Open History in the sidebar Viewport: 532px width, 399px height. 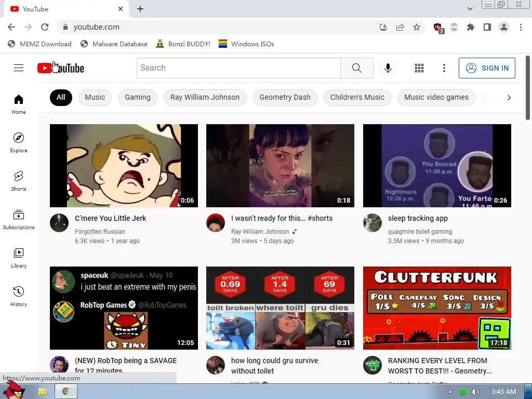19,297
